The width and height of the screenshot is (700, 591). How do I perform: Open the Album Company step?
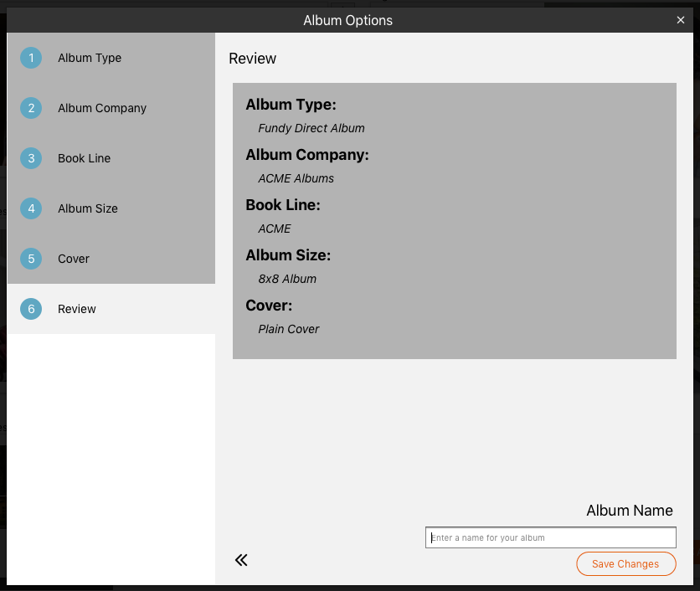[x=111, y=108]
